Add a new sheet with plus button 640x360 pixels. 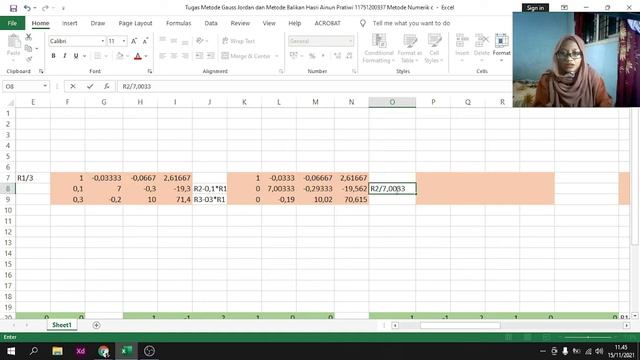tap(96, 325)
